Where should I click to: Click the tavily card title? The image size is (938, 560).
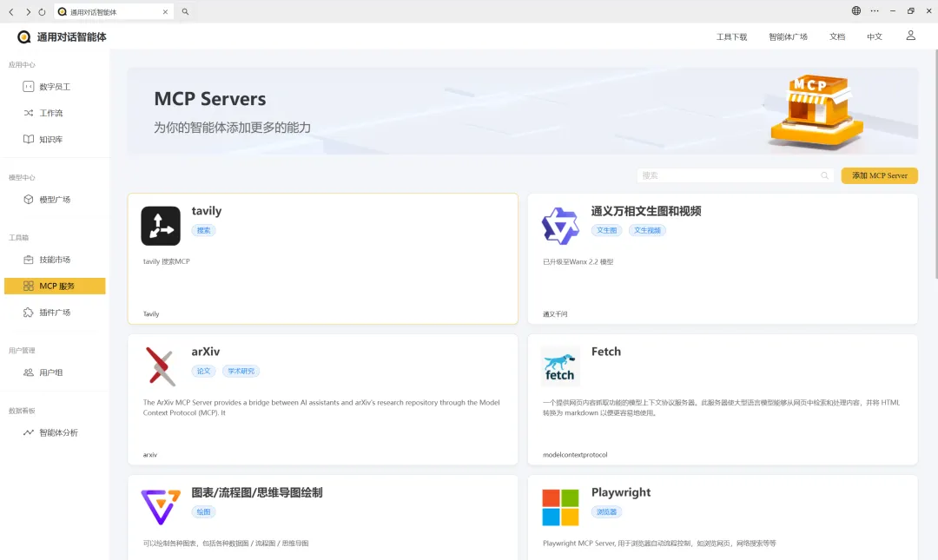click(207, 211)
